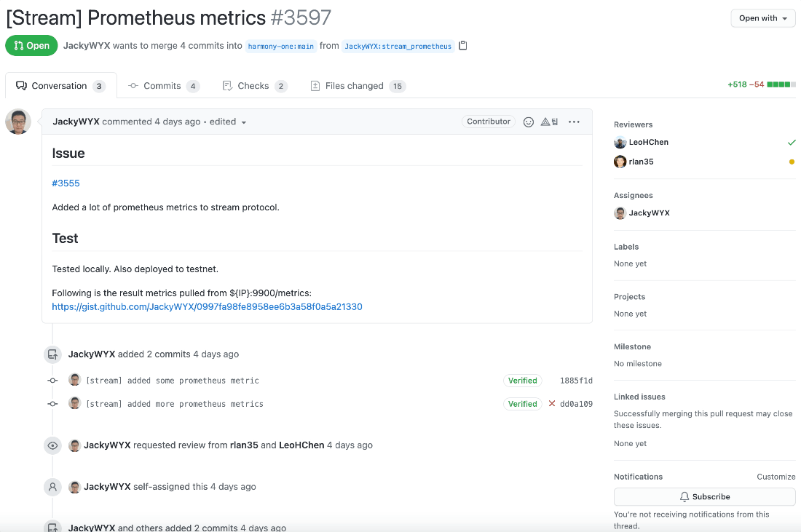Viewport: 801px width, 532px height.
Task: Click the translate icon in comment header
Action: coord(550,122)
